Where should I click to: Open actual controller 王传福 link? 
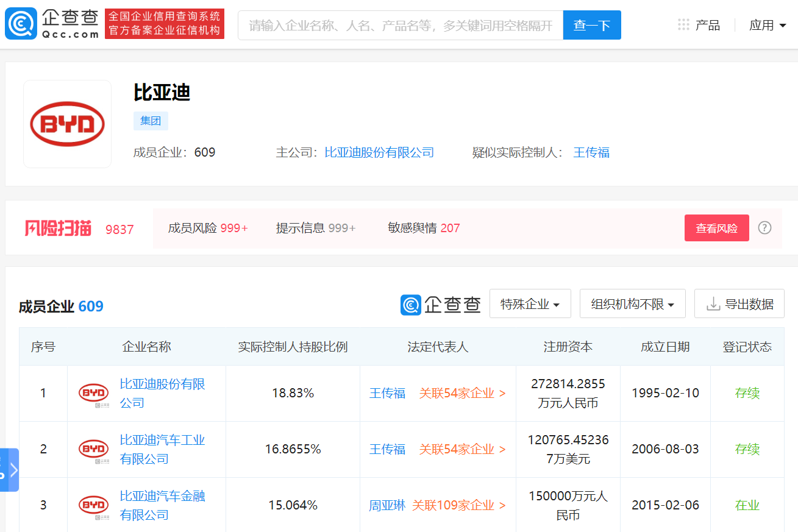click(x=591, y=152)
